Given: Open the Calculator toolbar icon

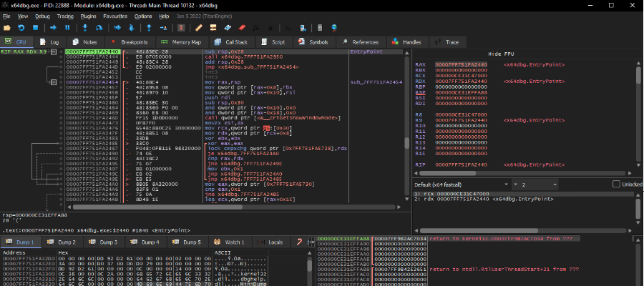Looking at the screenshot, I should pos(320,28).
